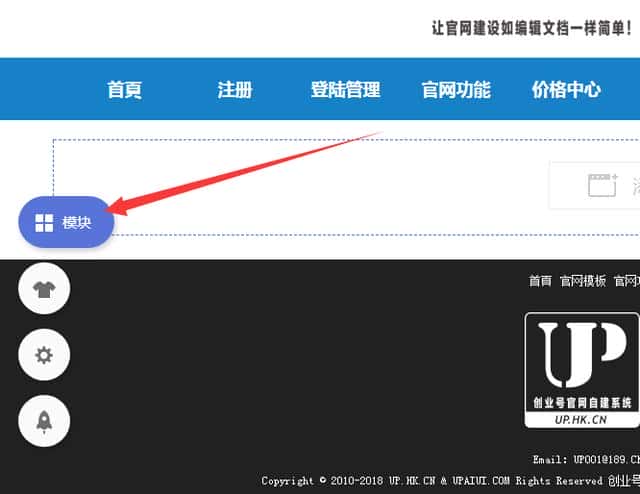This screenshot has width=640, height=494.
Task: Click the rocket publish round button
Action: coord(44,421)
